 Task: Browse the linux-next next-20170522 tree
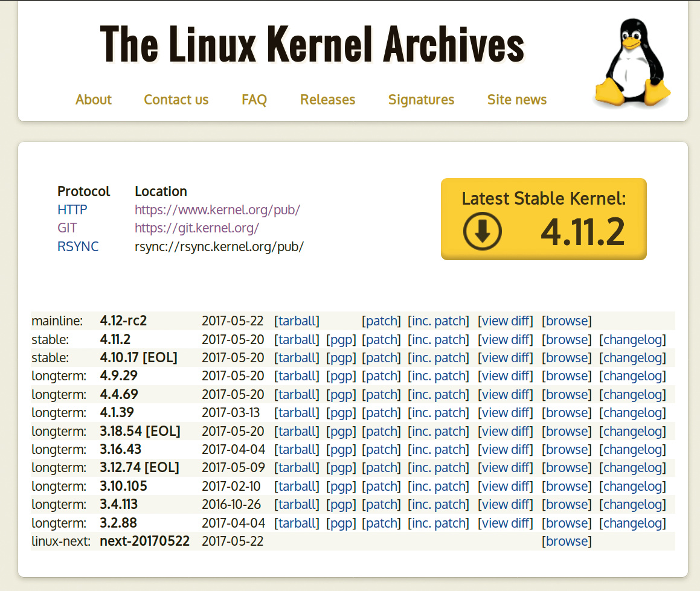[567, 541]
